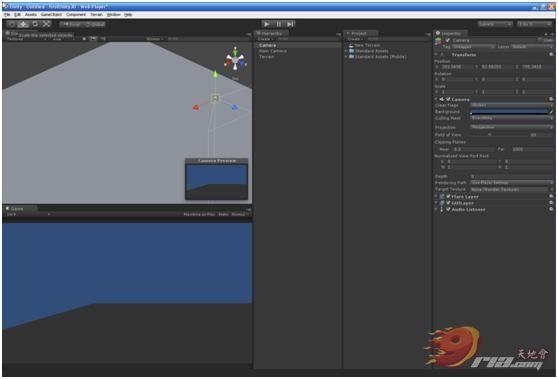Viewport: 558px width, 379px height.
Task: Pick background color with eyedropper icon
Action: click(x=551, y=112)
